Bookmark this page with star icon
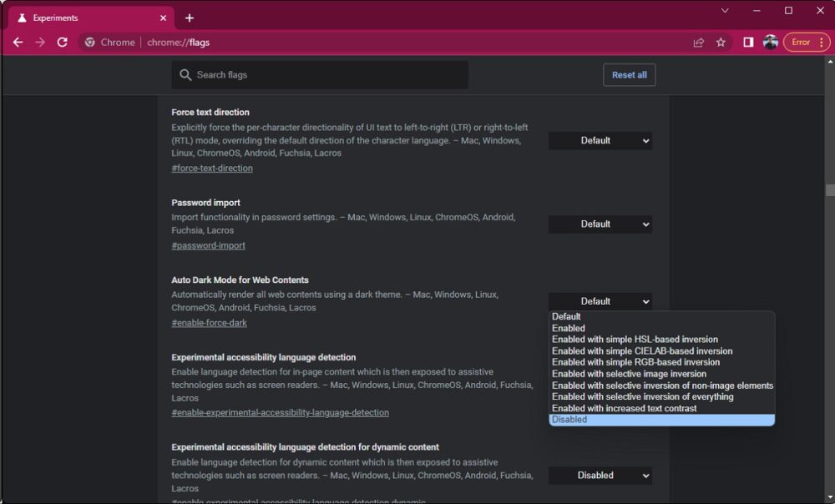835x504 pixels. tap(721, 43)
